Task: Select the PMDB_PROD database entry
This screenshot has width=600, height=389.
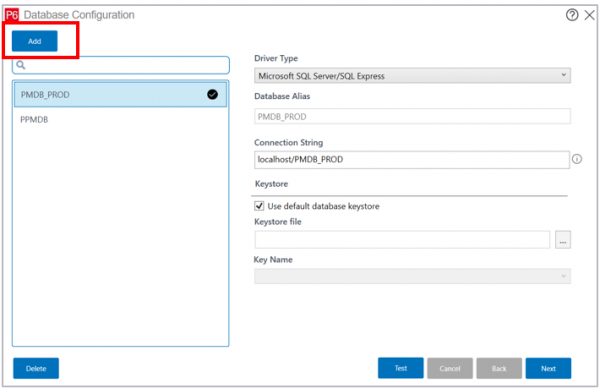Action: click(121, 94)
